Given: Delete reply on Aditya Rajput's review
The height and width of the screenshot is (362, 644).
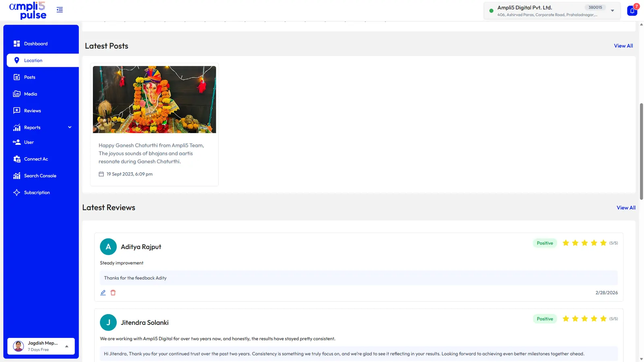Looking at the screenshot, I should 113,293.
